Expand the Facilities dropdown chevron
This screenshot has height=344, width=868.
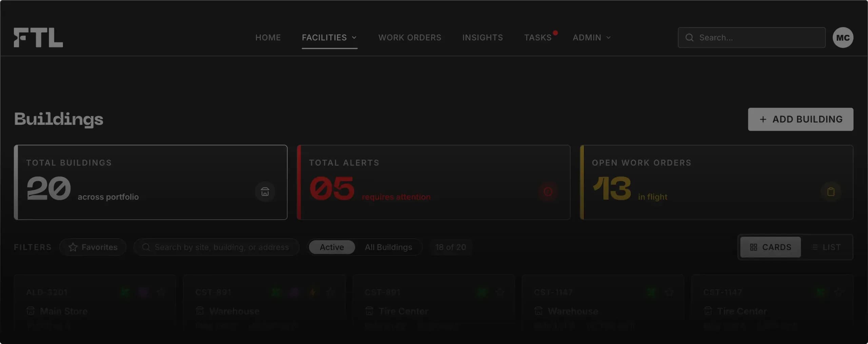pyautogui.click(x=354, y=38)
